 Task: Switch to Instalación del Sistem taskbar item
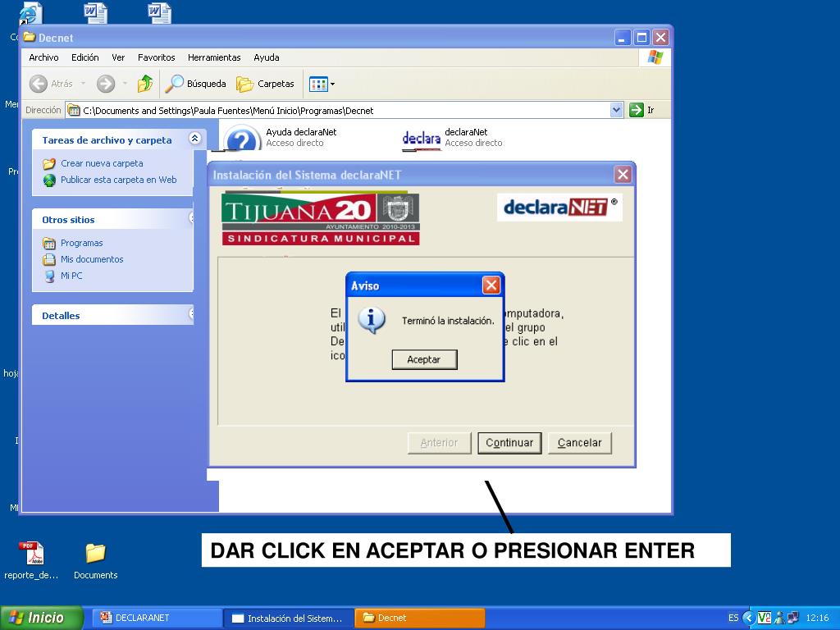(289, 618)
